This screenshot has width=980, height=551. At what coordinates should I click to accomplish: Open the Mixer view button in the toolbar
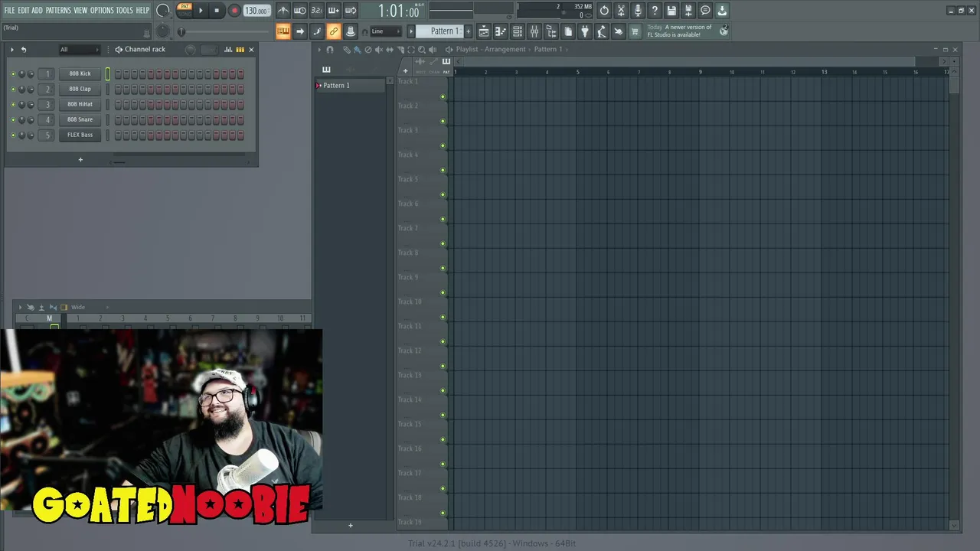tap(534, 31)
